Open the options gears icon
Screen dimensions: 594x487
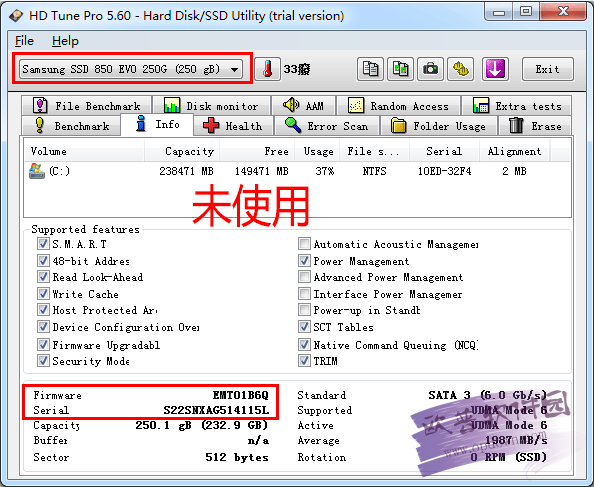[461, 69]
